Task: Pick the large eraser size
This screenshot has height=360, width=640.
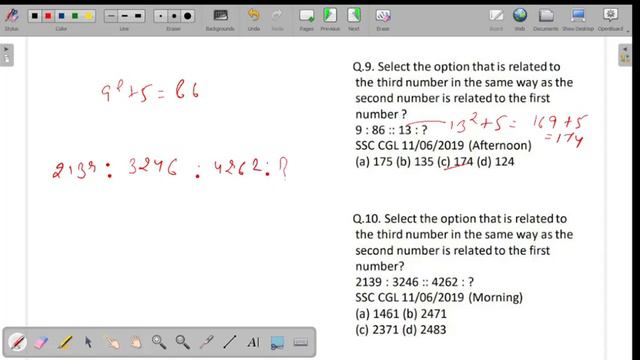Action: [187, 16]
